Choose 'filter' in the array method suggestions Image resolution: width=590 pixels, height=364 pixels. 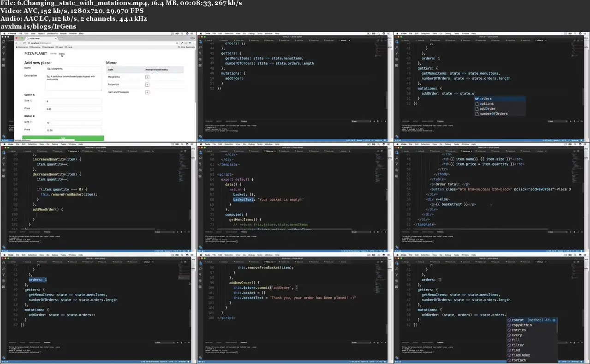[x=531, y=345]
